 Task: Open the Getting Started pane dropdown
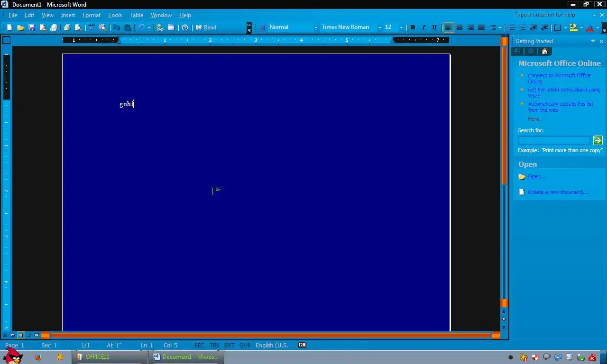pos(593,41)
